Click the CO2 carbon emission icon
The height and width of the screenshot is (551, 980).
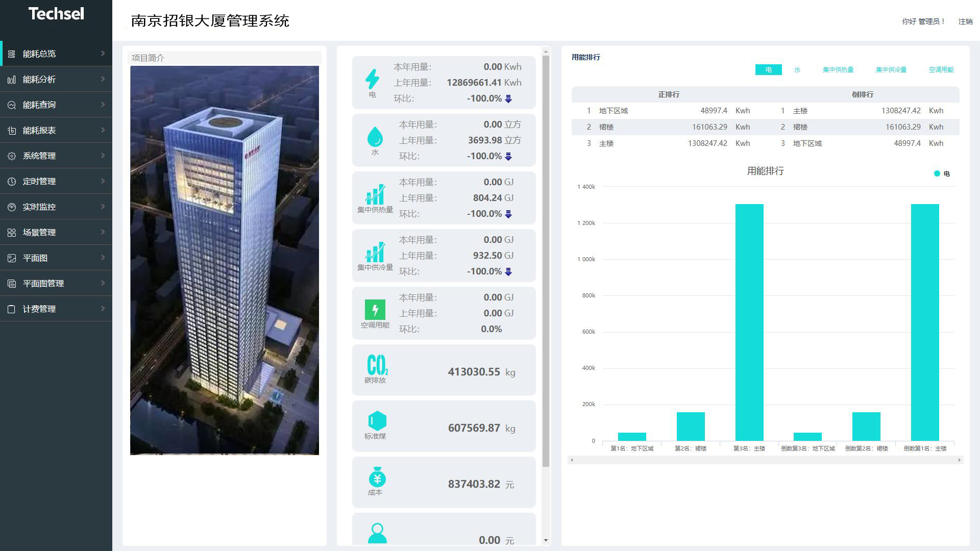tap(377, 365)
